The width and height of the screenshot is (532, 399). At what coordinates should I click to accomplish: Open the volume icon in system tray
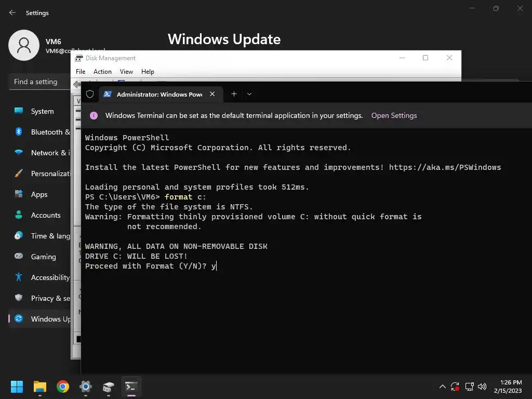[x=482, y=387]
